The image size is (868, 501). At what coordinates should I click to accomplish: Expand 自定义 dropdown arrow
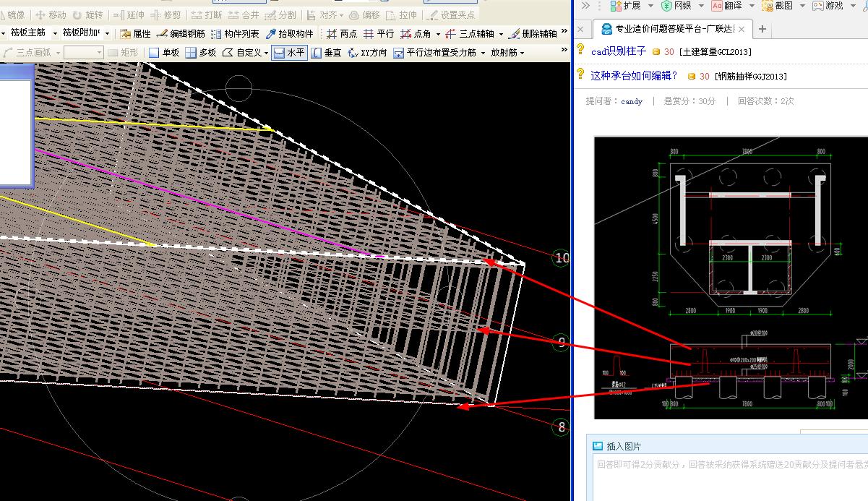(x=266, y=53)
